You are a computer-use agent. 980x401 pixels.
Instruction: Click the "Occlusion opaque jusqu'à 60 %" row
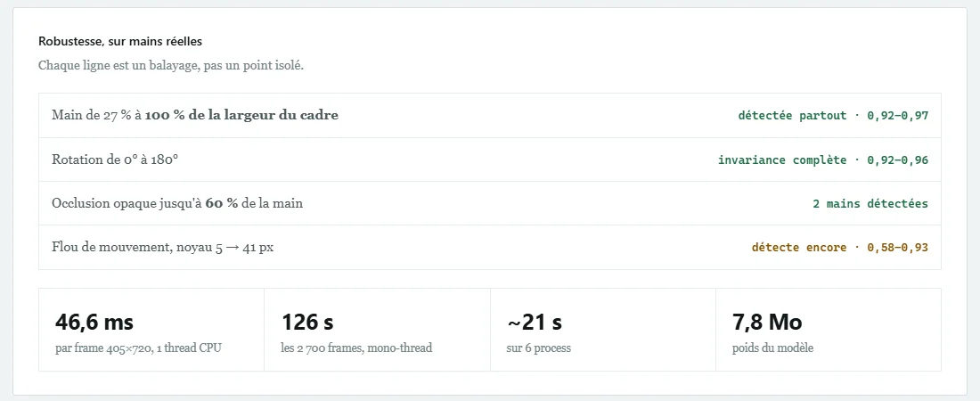point(489,203)
